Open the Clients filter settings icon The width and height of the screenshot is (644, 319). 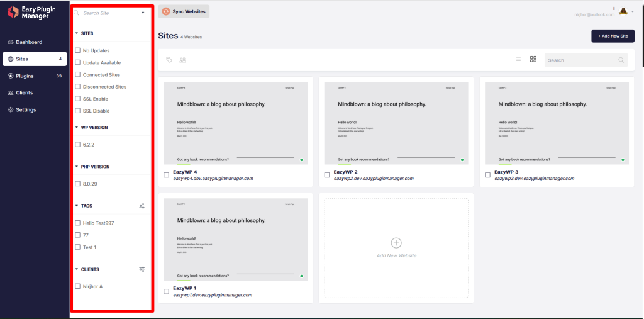click(x=142, y=269)
